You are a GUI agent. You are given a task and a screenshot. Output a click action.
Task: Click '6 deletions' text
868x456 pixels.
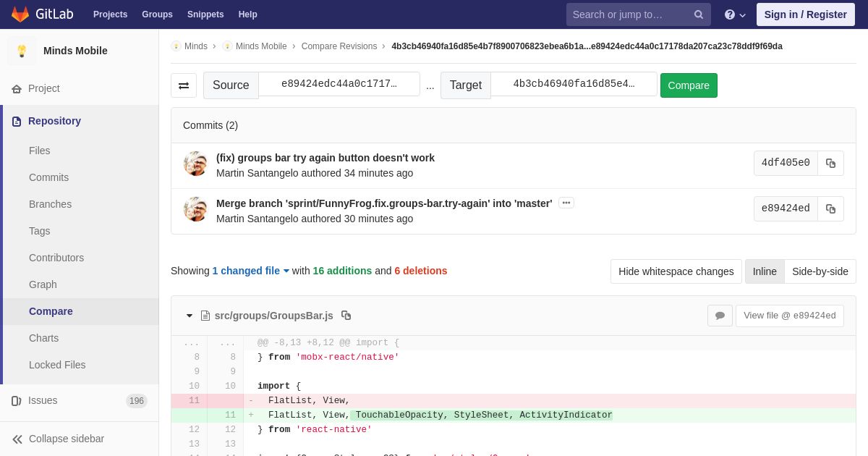[x=421, y=271]
